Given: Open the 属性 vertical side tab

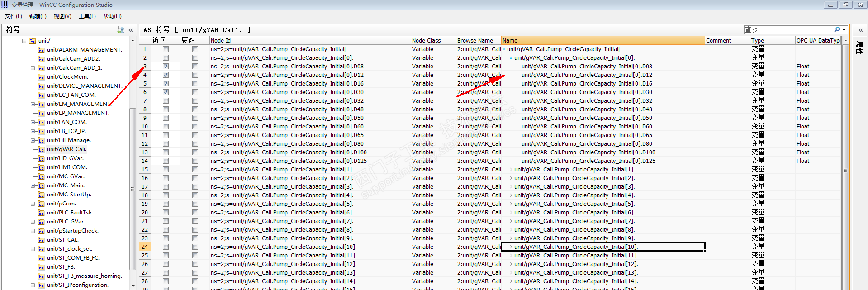Looking at the screenshot, I should (x=859, y=48).
